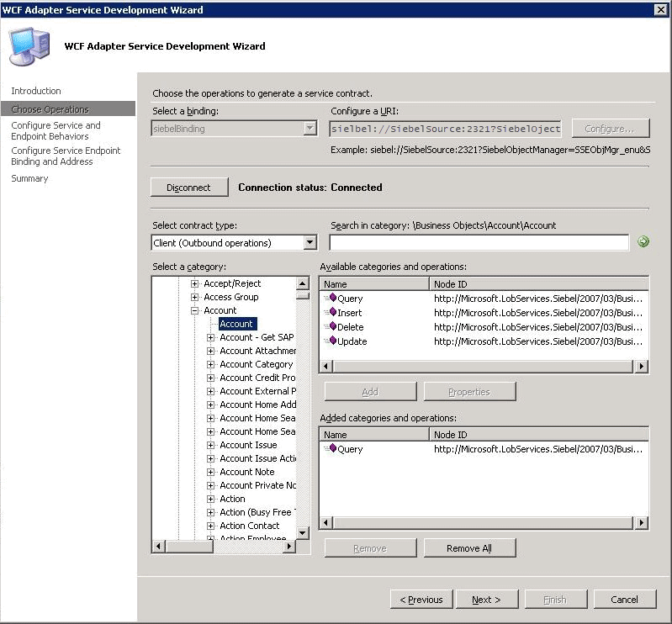Select the Insert operation icon
This screenshot has width=672, height=624.
[332, 312]
